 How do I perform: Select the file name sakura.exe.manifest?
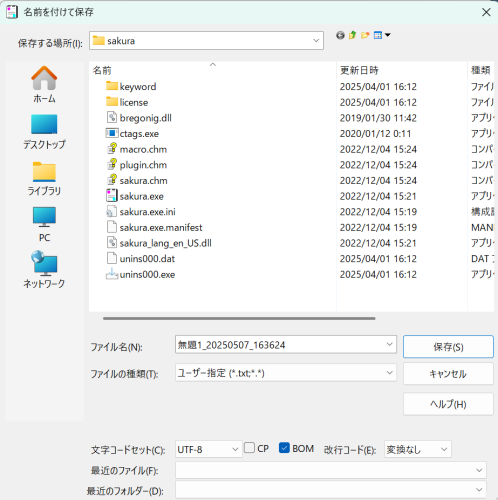pyautogui.click(x=161, y=227)
